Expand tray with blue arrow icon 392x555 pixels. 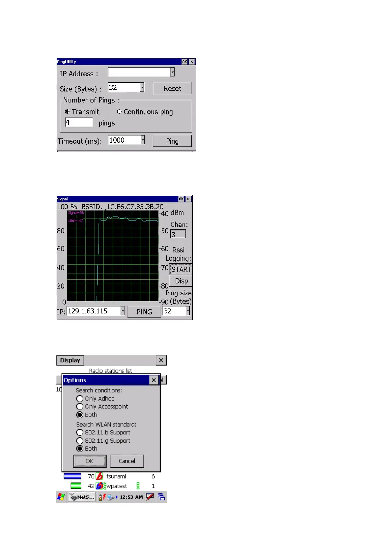coord(117,497)
